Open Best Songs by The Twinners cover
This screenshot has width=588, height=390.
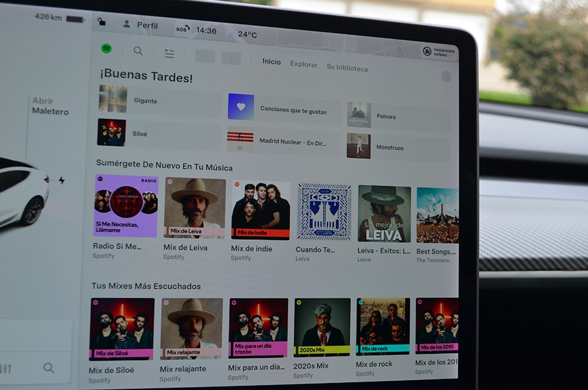click(x=437, y=215)
